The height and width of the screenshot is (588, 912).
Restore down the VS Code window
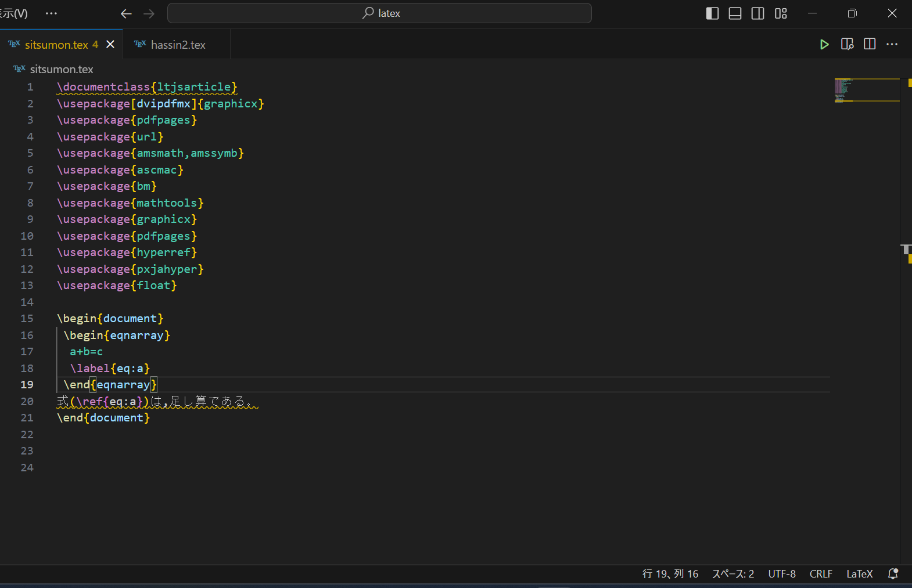(852, 13)
